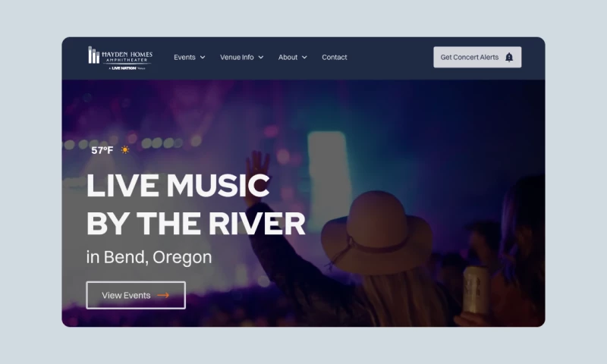Go to the Contact page
Viewport: 607px width, 364px height.
335,57
